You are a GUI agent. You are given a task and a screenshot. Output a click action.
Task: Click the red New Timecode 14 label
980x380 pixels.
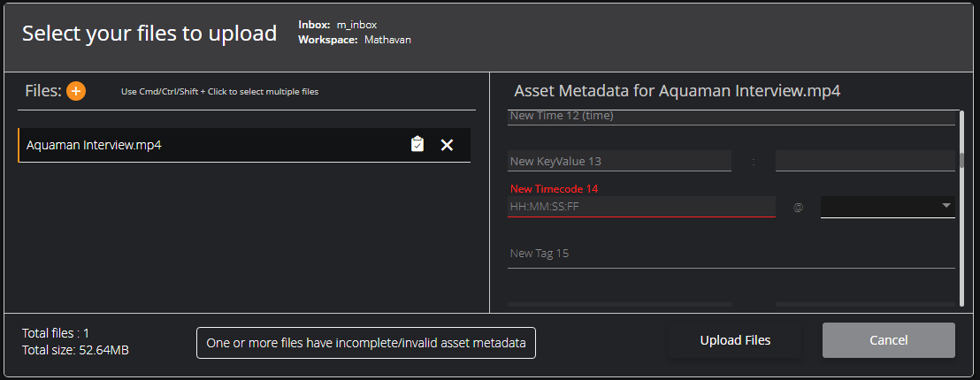point(550,188)
